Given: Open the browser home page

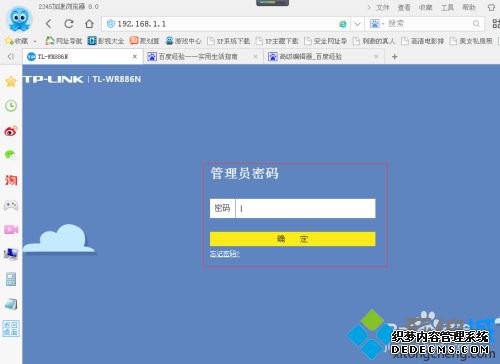Looking at the screenshot, I should (89, 24).
